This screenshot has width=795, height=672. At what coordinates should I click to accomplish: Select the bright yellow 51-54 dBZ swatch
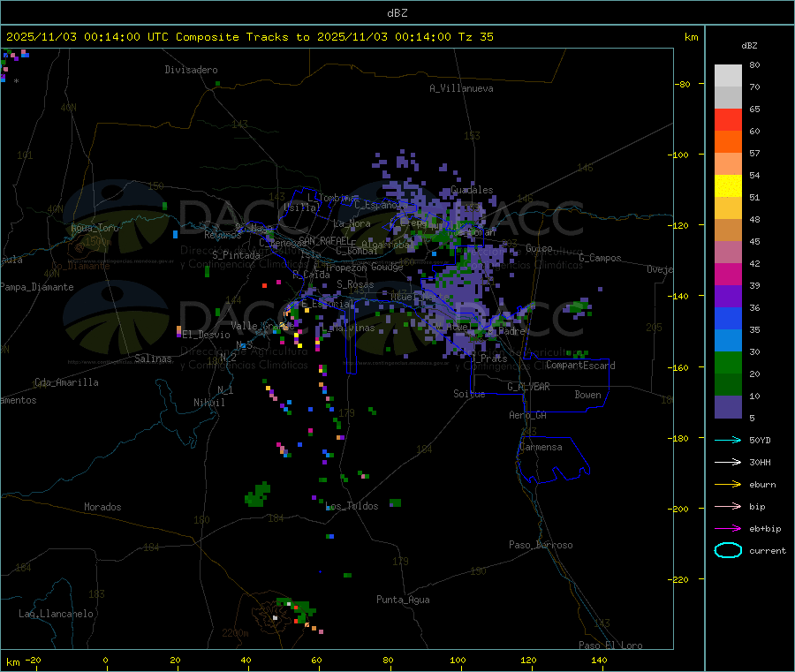tap(728, 186)
